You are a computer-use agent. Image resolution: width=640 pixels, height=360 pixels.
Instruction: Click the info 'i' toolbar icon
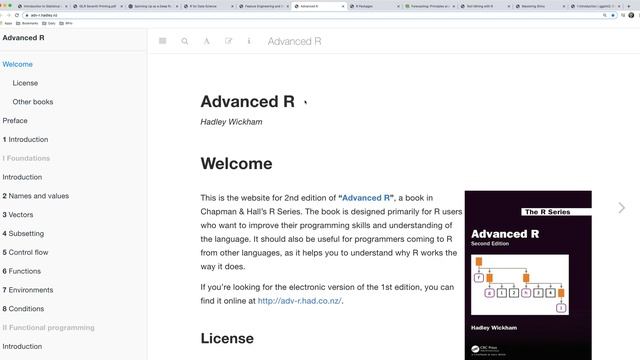(x=249, y=41)
